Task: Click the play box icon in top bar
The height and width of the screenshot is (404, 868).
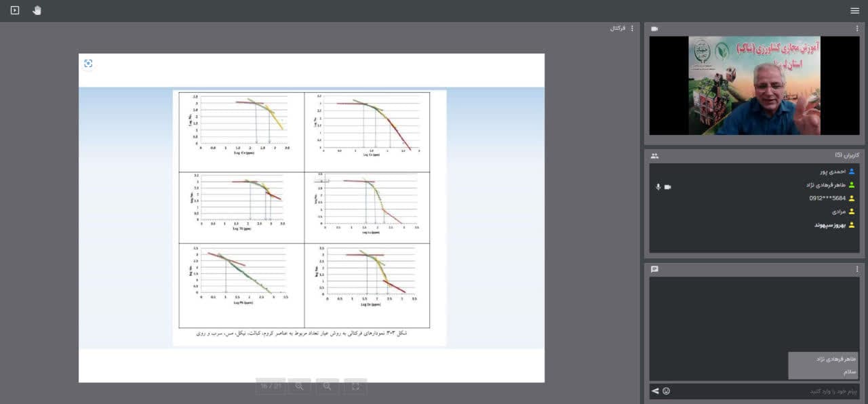Action: pyautogui.click(x=15, y=10)
